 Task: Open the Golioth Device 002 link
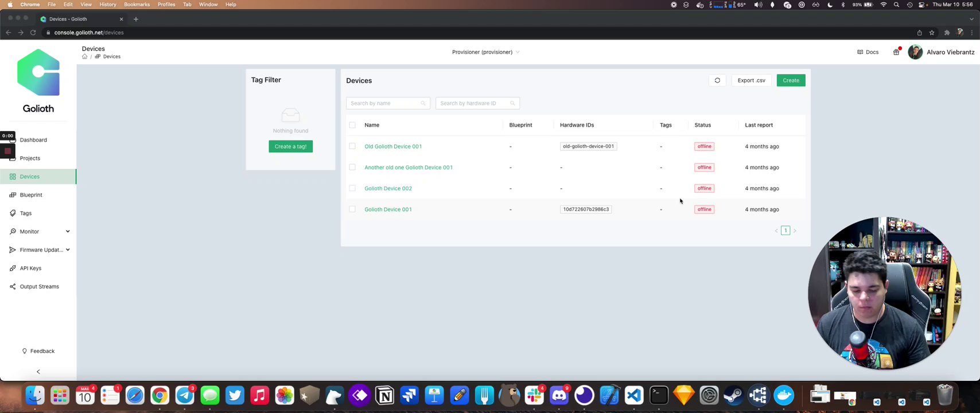pyautogui.click(x=388, y=188)
